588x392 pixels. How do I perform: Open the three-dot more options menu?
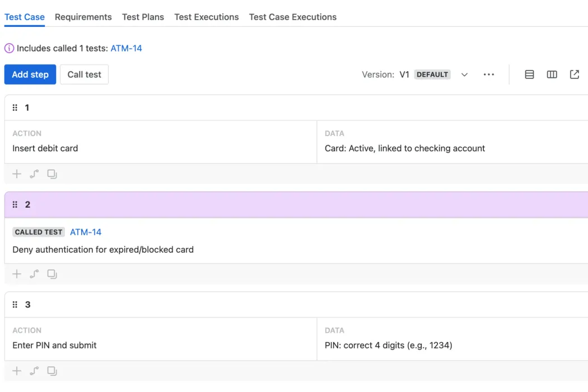pos(489,74)
